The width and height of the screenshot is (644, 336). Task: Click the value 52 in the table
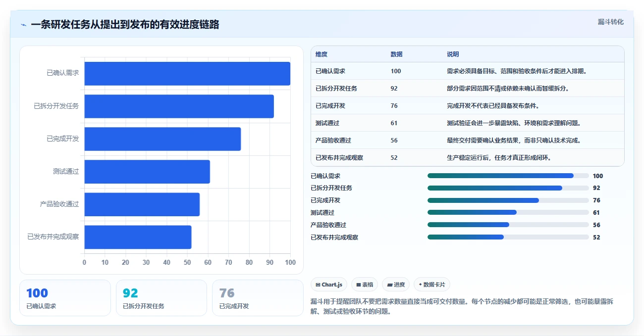point(394,158)
